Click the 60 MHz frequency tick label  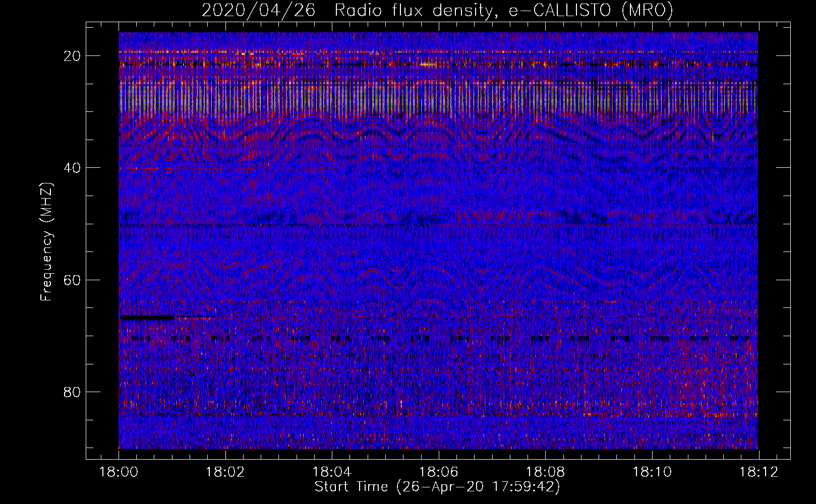pyautogui.click(x=73, y=280)
